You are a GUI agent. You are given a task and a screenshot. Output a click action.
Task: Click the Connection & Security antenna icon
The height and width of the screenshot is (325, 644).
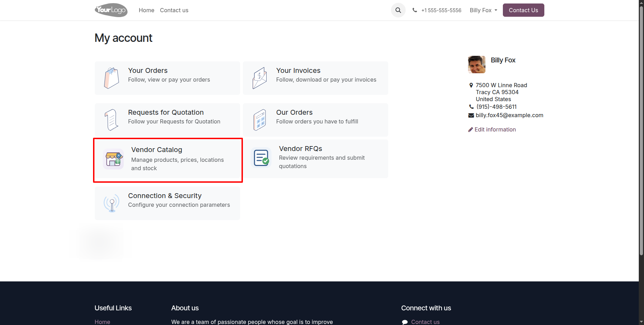coord(112,203)
